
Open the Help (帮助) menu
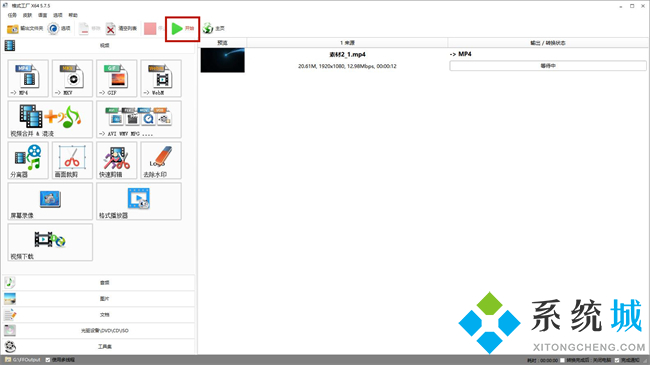[73, 15]
